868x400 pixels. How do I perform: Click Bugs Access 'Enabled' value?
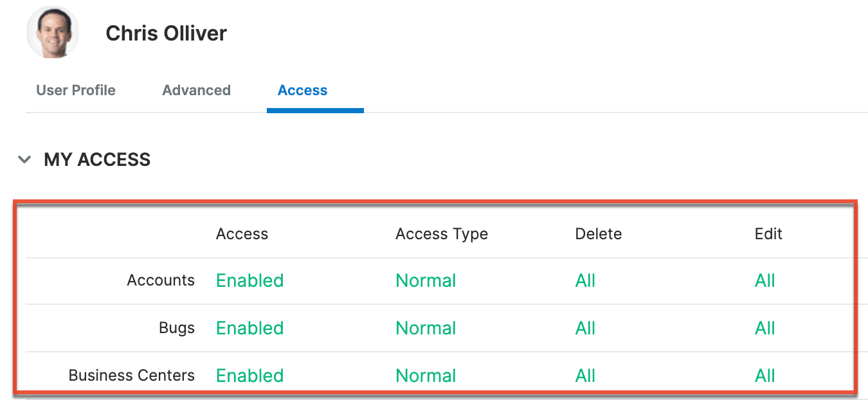point(249,329)
